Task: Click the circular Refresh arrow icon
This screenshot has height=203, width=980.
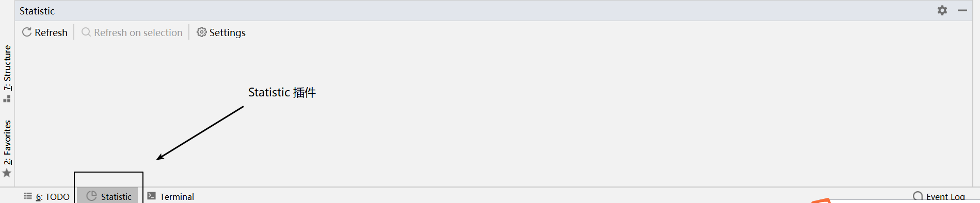Action: [x=27, y=32]
